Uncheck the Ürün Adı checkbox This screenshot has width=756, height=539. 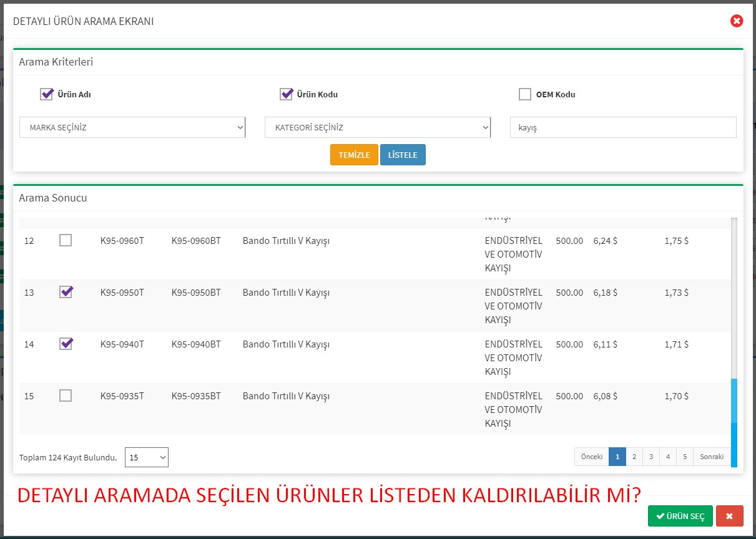pos(47,94)
